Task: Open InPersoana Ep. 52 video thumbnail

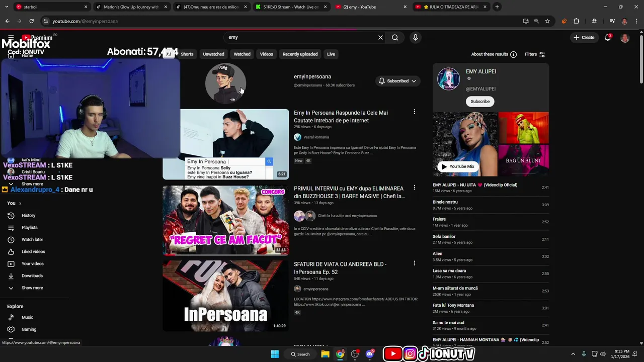Action: pyautogui.click(x=226, y=296)
